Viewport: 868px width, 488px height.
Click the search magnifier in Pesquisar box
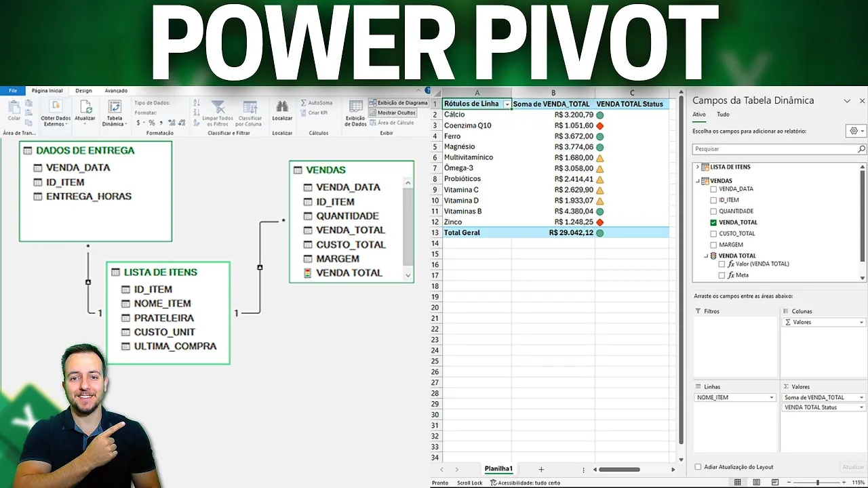click(x=861, y=148)
